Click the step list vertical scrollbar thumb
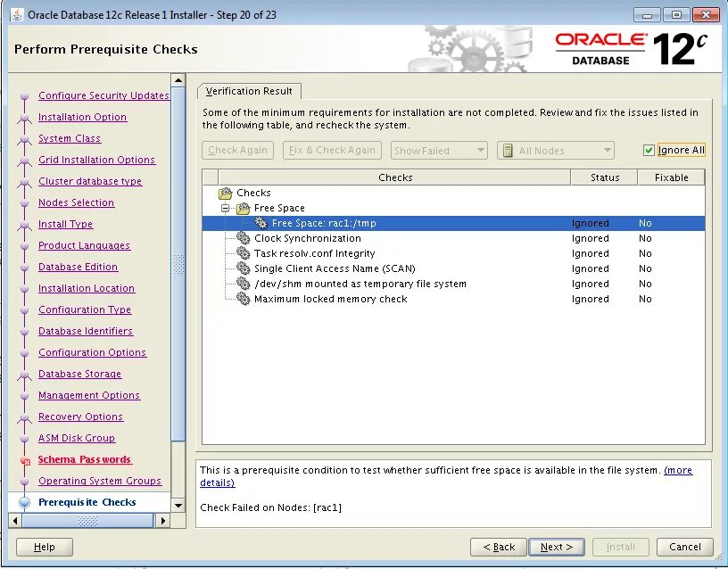Image resolution: width=728 pixels, height=569 pixels. 178,264
